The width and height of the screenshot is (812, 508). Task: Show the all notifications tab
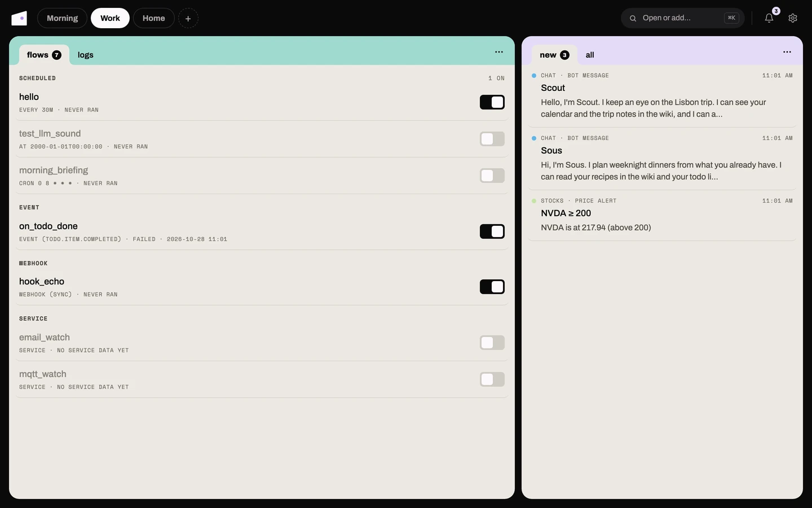[x=590, y=55]
